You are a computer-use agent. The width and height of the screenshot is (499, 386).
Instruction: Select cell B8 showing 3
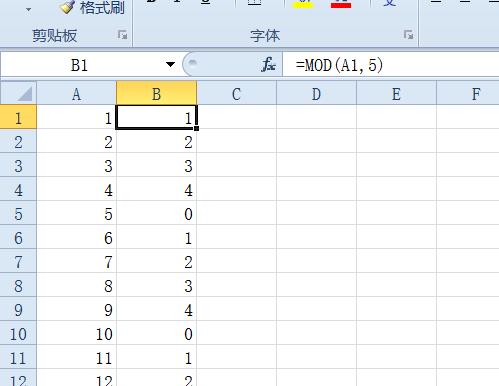tap(156, 285)
